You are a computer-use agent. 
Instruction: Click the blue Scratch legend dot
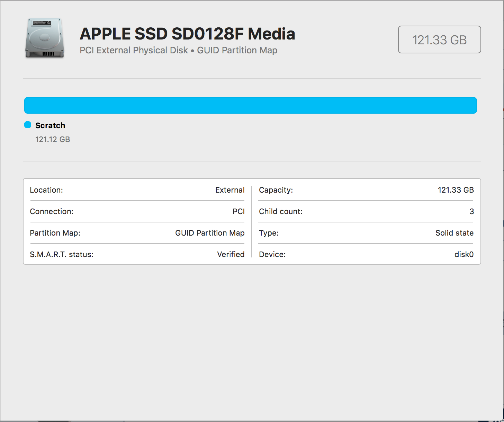(28, 125)
